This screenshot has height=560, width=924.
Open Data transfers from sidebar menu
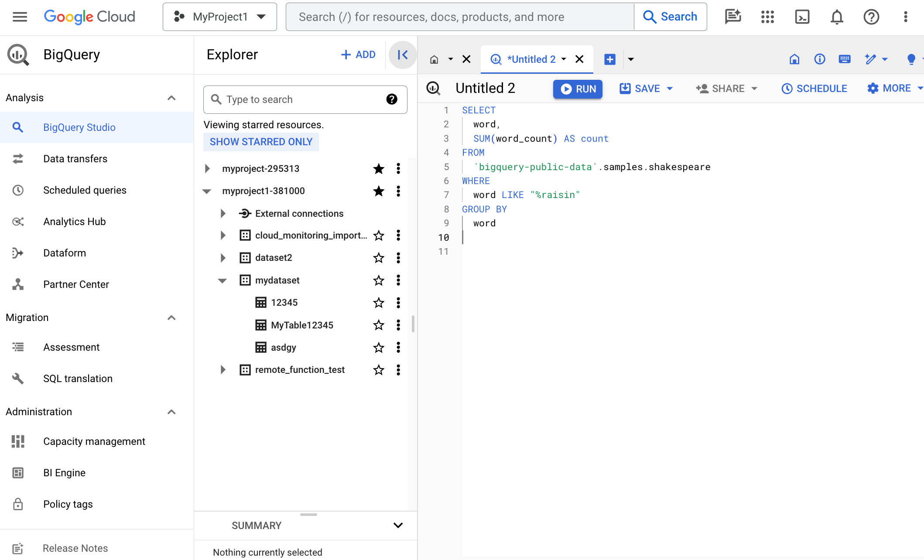coord(75,158)
